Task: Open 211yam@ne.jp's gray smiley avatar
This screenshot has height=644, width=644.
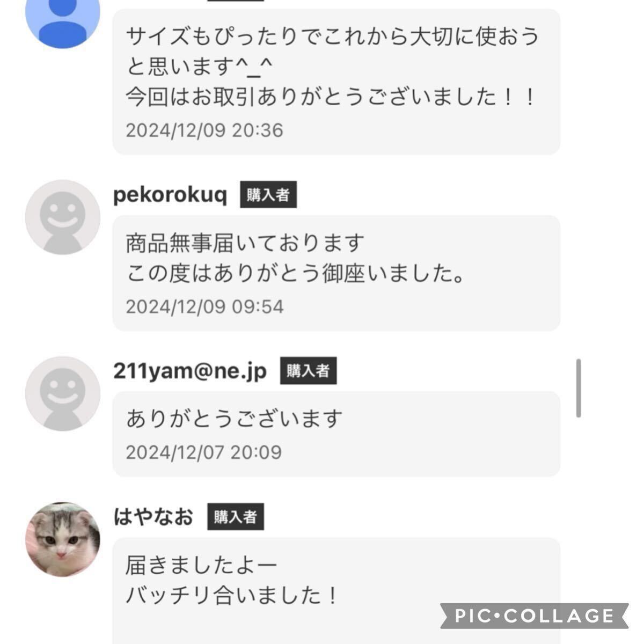Action: pyautogui.click(x=63, y=393)
